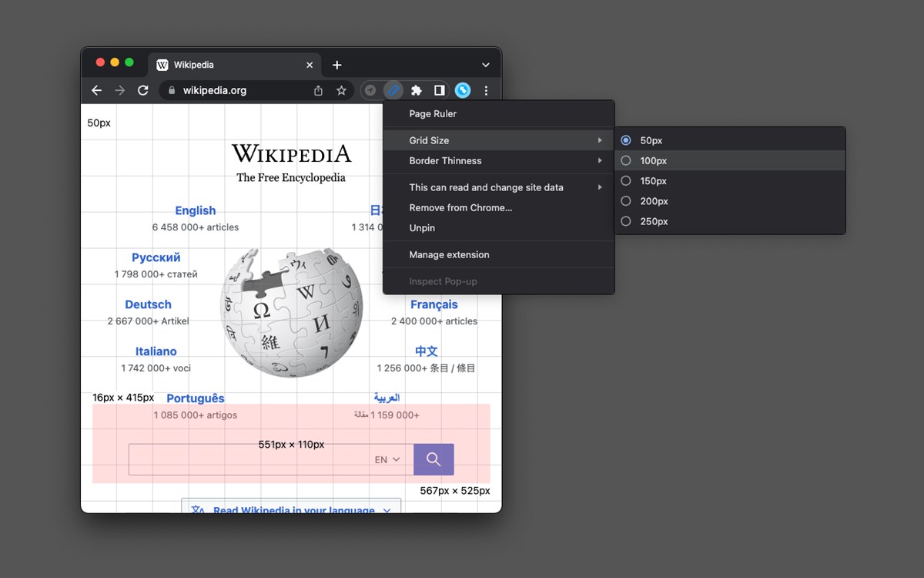Screen dimensions: 924x578
Task: Click the blue circular extension icon
Action: pos(462,90)
